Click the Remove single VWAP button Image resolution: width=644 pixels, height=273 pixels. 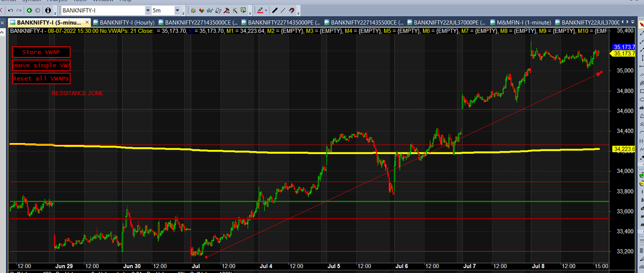41,65
